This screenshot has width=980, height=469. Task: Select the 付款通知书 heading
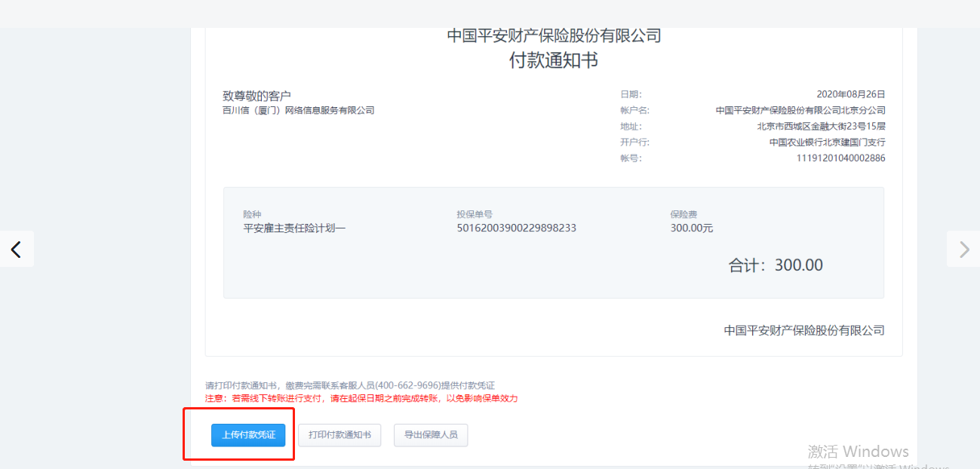[554, 60]
